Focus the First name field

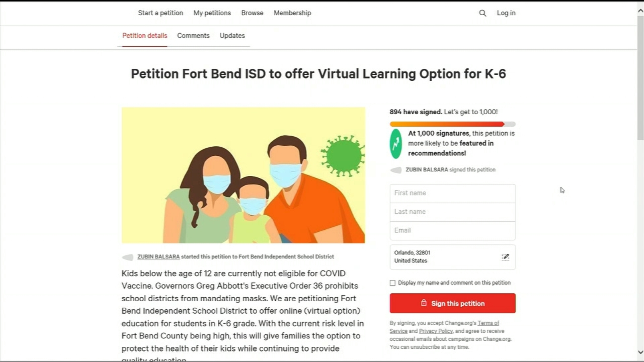tap(452, 193)
